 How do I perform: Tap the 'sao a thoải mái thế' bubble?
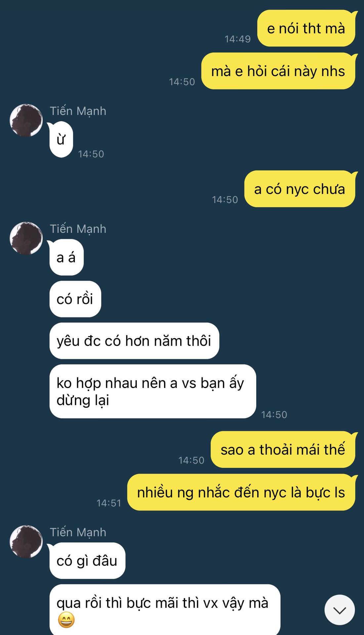tap(283, 449)
